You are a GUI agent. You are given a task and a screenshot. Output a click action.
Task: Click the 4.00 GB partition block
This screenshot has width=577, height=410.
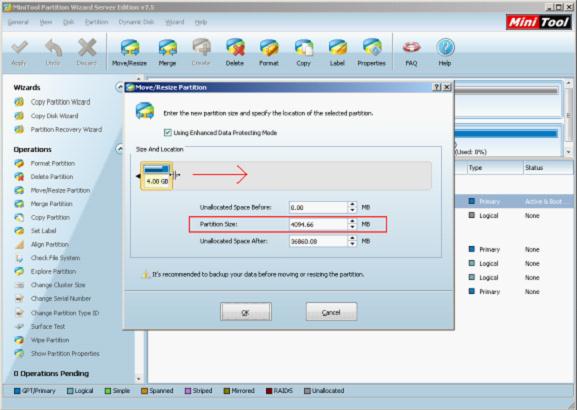[156, 176]
